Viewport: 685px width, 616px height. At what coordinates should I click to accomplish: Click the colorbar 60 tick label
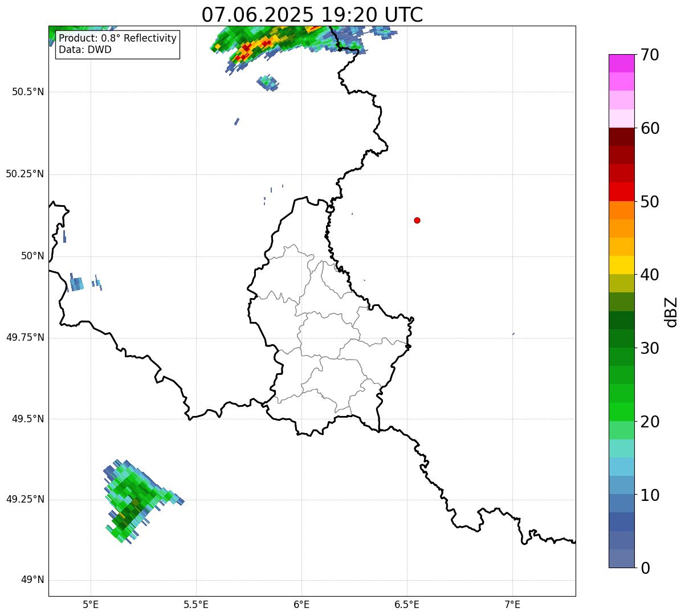point(649,128)
